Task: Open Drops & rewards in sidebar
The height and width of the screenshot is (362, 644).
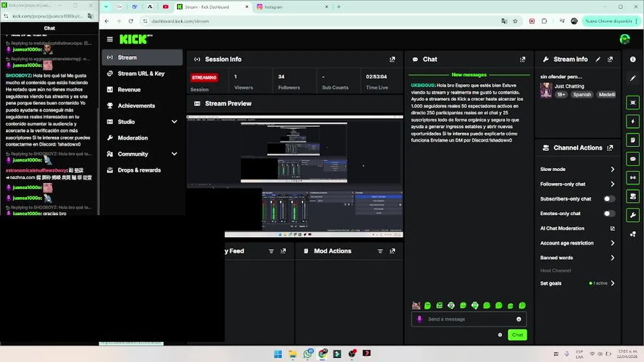Action: 142,170
